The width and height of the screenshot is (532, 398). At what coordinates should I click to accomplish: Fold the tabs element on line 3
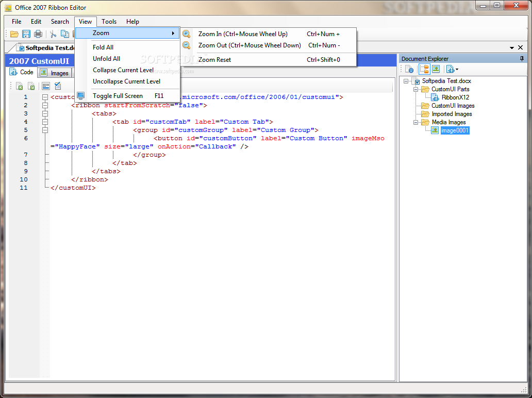click(x=45, y=113)
